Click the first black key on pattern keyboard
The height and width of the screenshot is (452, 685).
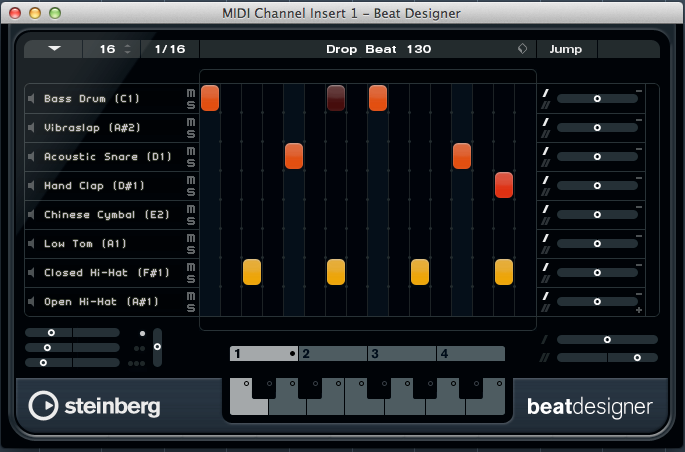(x=264, y=388)
